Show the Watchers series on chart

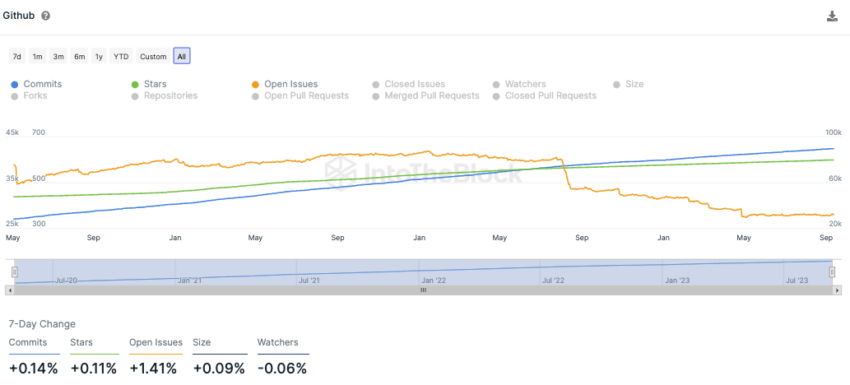(519, 84)
